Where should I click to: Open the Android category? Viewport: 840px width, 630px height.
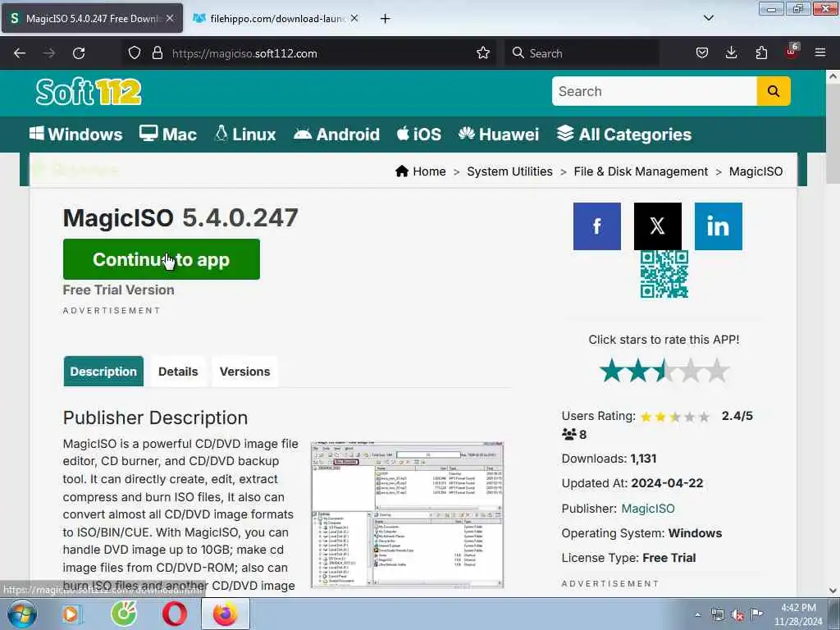click(x=337, y=134)
